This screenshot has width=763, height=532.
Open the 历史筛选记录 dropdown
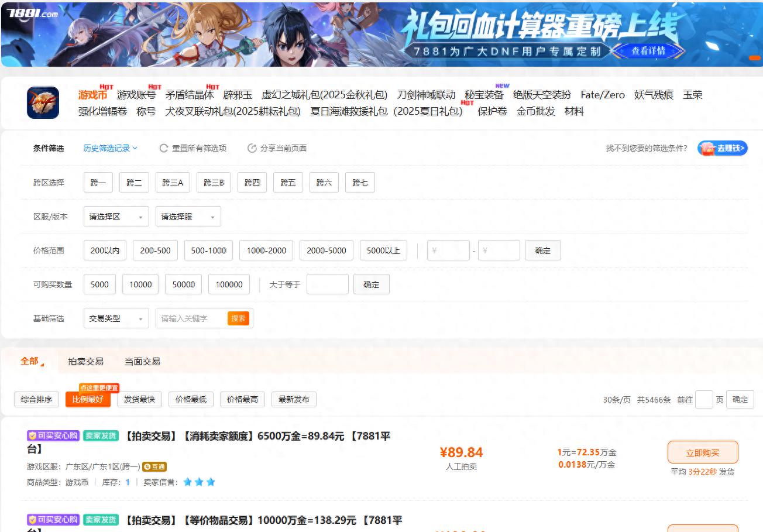pos(110,148)
